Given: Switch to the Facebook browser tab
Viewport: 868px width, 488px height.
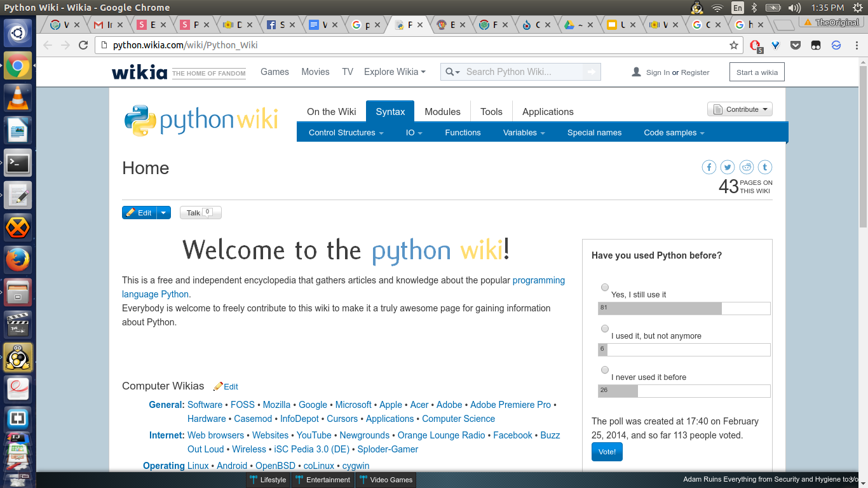Looking at the screenshot, I should click(276, 25).
